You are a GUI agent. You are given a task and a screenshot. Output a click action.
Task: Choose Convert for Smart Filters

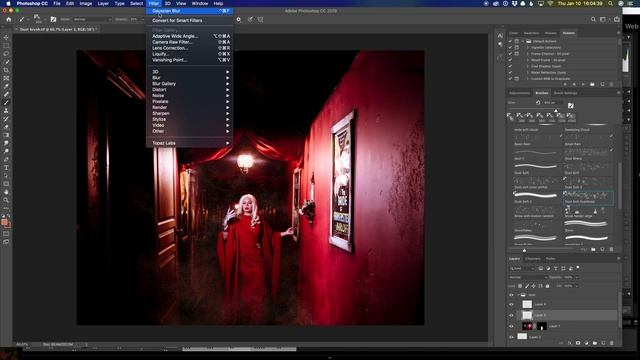pyautogui.click(x=190, y=20)
